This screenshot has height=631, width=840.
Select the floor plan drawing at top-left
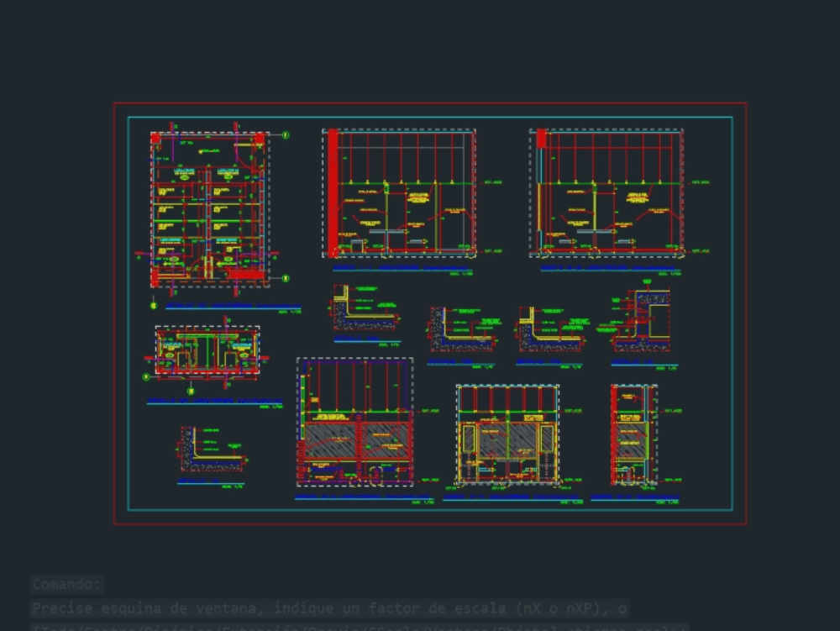[x=209, y=209]
